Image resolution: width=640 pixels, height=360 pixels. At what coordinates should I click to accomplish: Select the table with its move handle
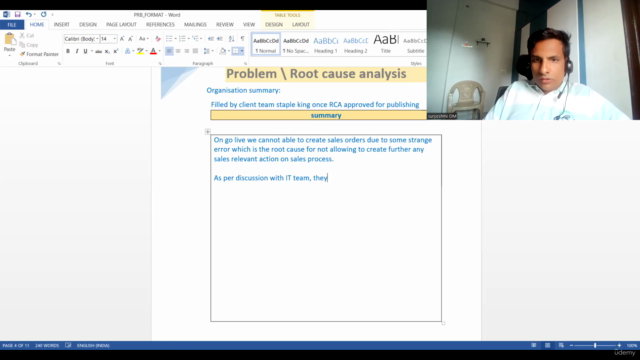coord(208,131)
